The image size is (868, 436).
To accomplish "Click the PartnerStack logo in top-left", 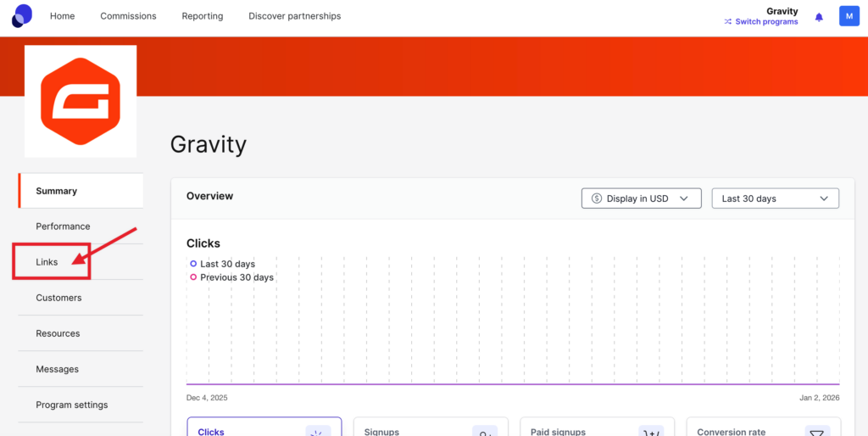I will pos(22,15).
